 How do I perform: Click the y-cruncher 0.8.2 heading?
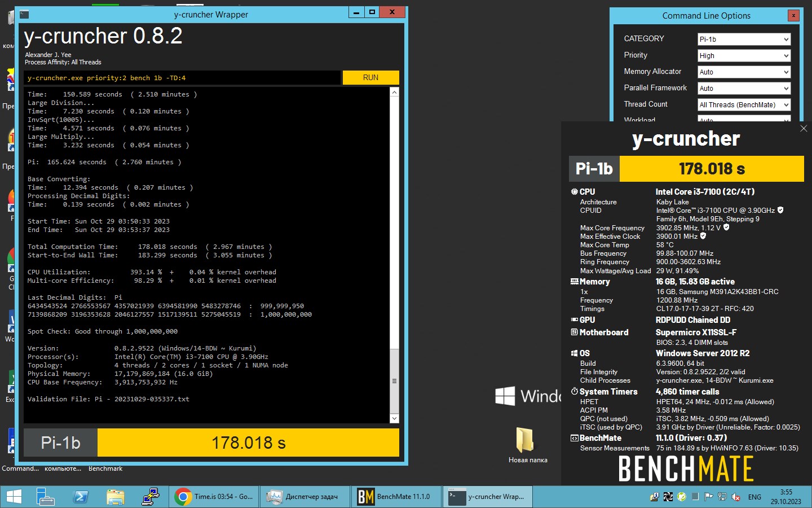click(103, 36)
